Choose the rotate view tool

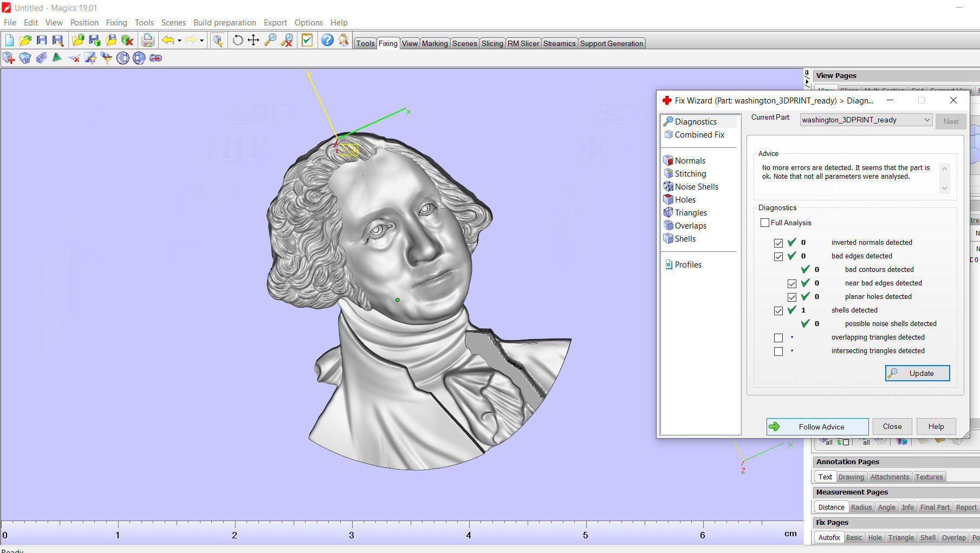[237, 40]
